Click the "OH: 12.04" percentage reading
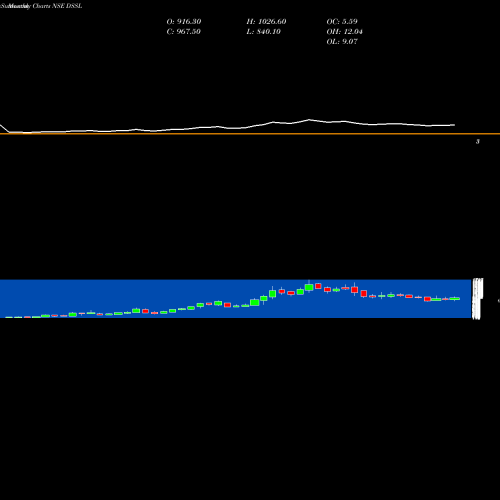Screen dimensions: 500x500 [x=345, y=32]
